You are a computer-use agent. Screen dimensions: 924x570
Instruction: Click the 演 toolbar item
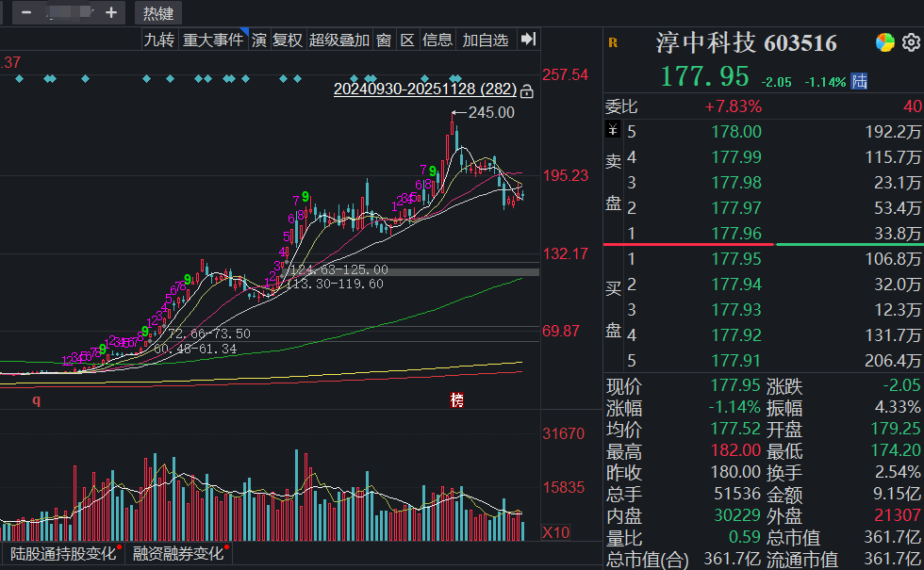point(258,40)
